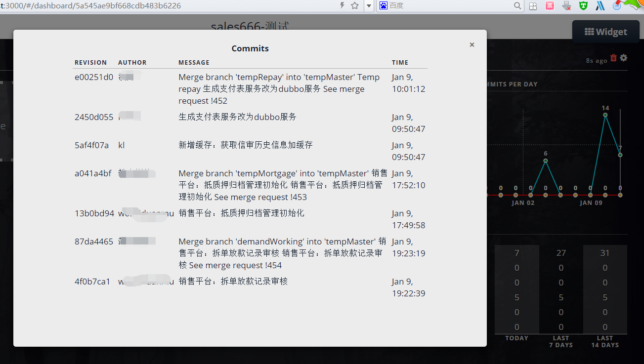Click the red trash delete icon
644x364 pixels.
(x=613, y=58)
